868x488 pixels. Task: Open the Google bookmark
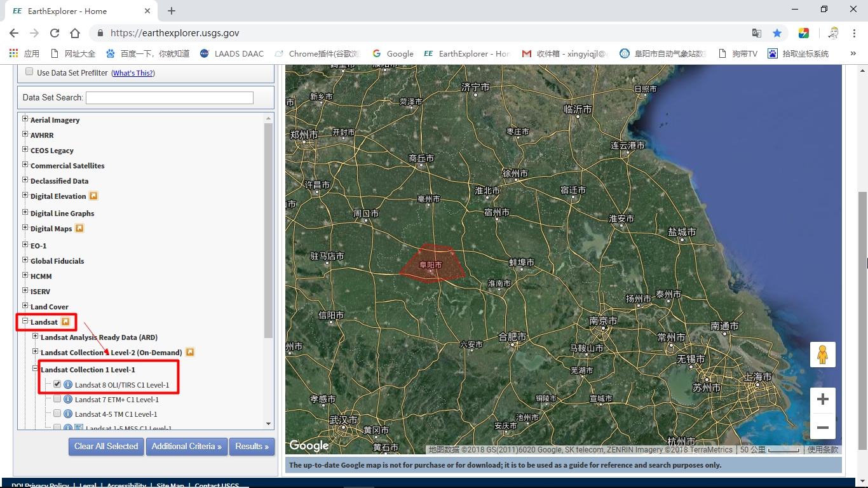coord(393,54)
